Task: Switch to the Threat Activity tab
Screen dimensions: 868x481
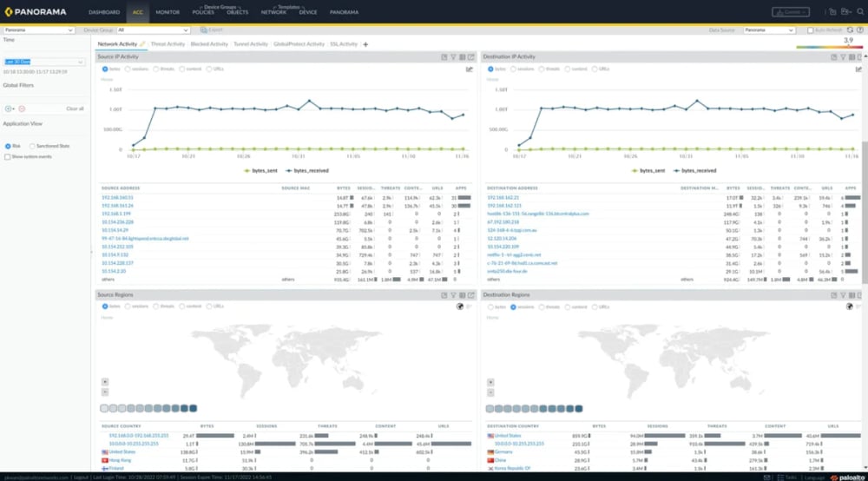Action: coord(168,44)
